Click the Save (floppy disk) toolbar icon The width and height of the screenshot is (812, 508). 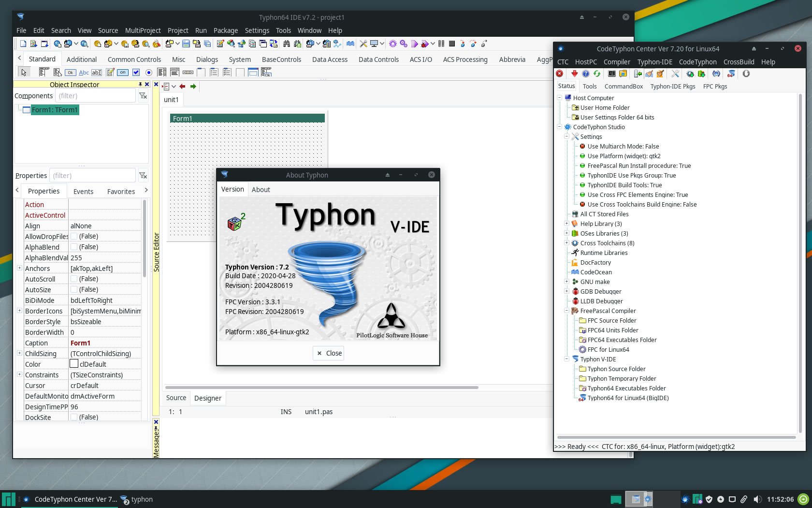click(x=186, y=44)
